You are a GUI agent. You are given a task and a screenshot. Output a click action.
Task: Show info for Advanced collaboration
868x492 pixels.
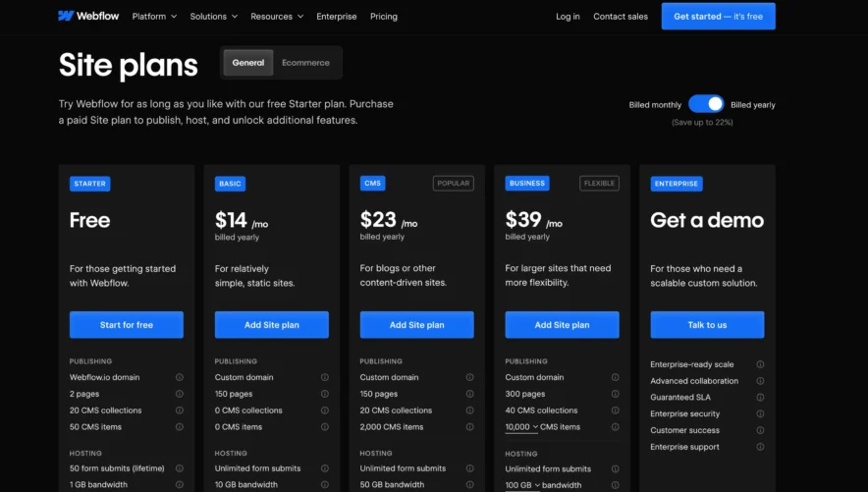click(x=760, y=381)
